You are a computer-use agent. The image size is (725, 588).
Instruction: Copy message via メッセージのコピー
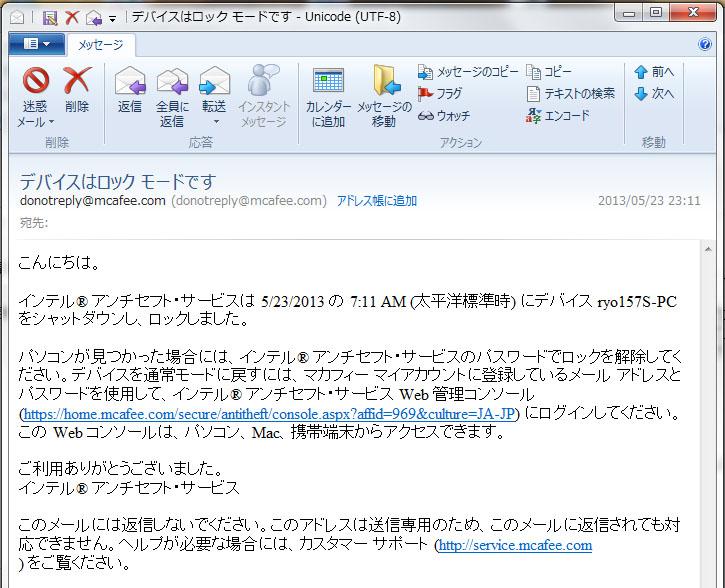pos(468,72)
